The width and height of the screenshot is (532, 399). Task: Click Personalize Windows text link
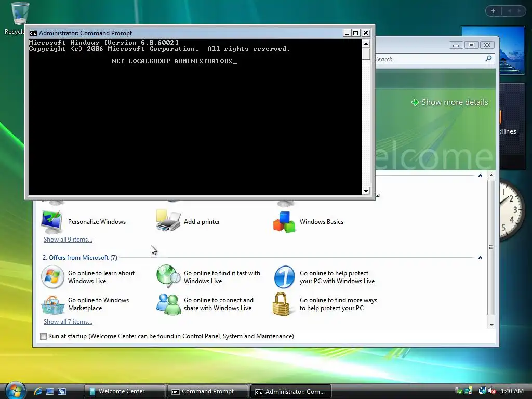[97, 221]
